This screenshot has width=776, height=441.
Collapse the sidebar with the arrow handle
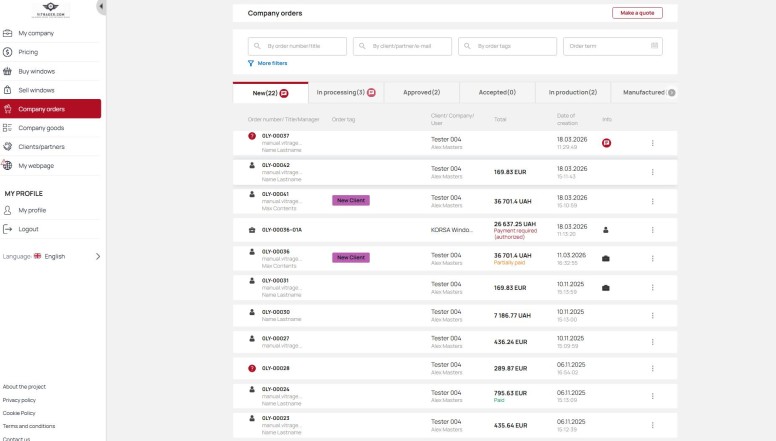pyautogui.click(x=101, y=7)
